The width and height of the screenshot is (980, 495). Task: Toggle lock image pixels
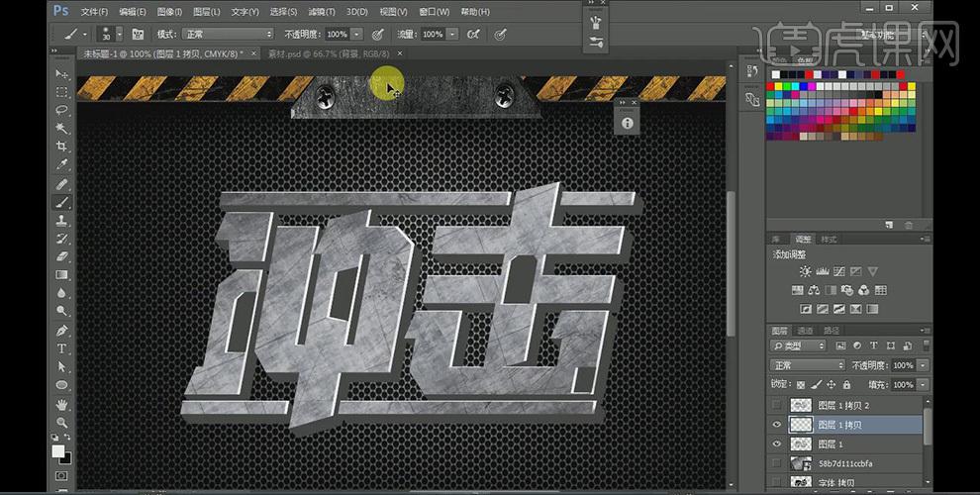point(817,385)
